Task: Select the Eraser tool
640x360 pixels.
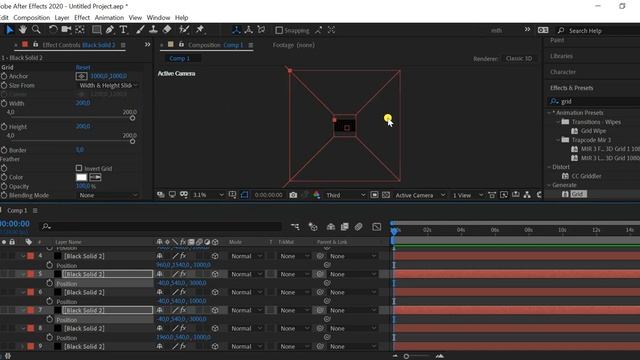Action: [x=167, y=30]
